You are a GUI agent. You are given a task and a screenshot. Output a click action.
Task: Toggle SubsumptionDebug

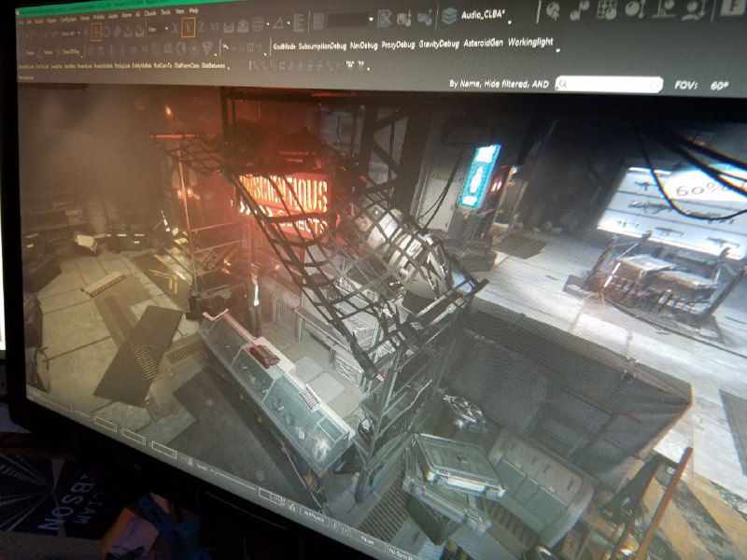click(x=322, y=46)
